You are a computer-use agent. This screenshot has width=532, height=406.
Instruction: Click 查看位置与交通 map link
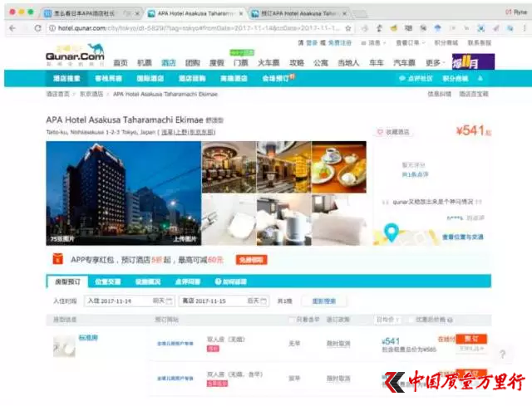point(463,237)
